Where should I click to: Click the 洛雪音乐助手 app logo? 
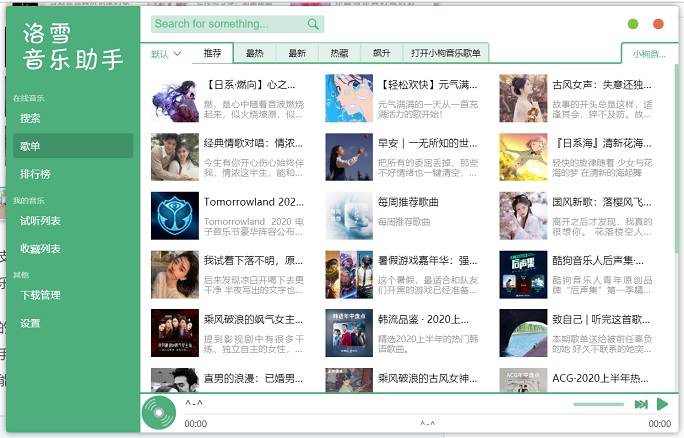pos(73,47)
